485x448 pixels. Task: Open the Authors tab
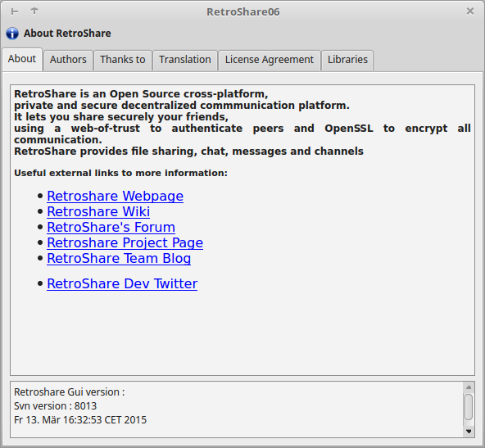[x=68, y=60]
